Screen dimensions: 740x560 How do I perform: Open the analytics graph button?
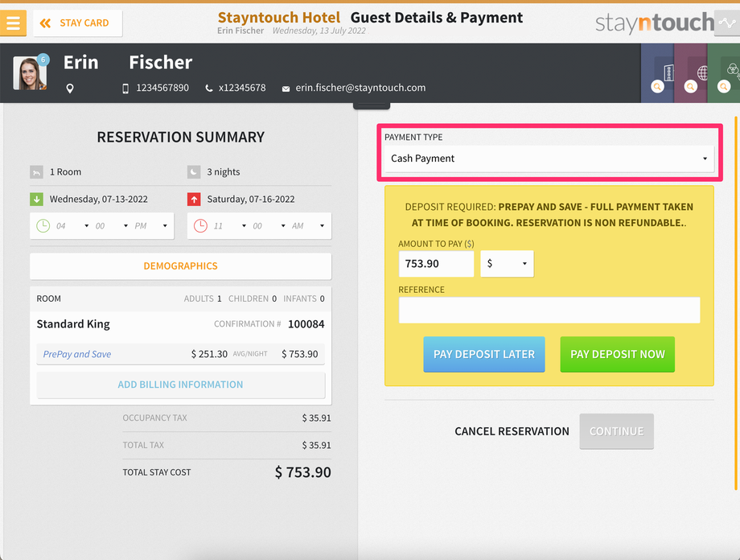click(x=727, y=23)
